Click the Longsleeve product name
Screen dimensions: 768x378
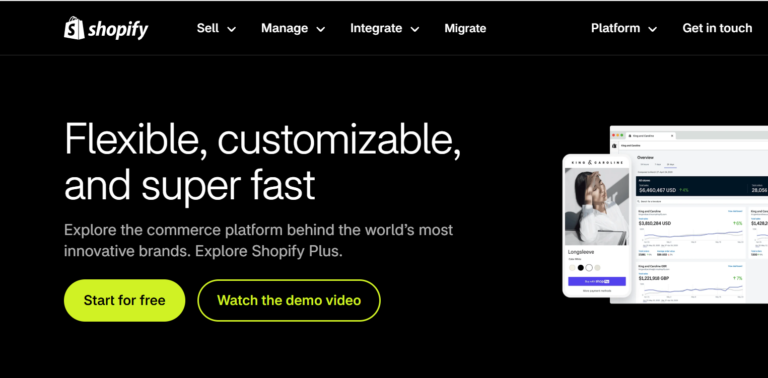pos(581,252)
